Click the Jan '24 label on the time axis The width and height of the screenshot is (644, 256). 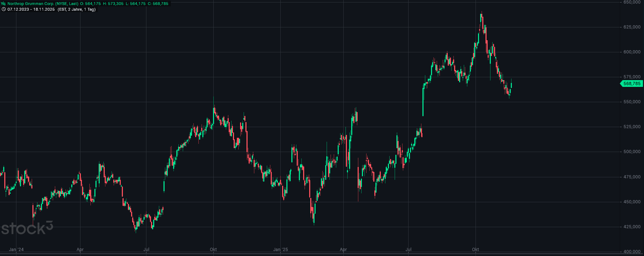tap(16, 249)
